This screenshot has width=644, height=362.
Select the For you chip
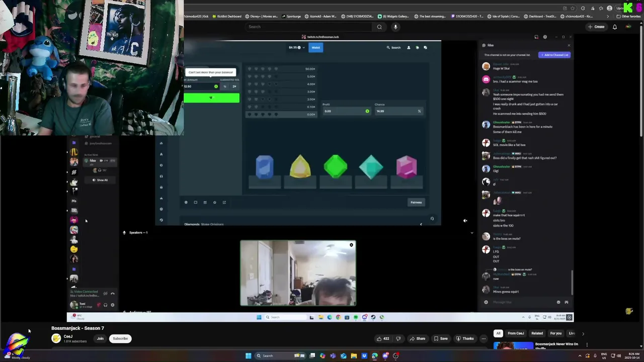[x=555, y=333]
